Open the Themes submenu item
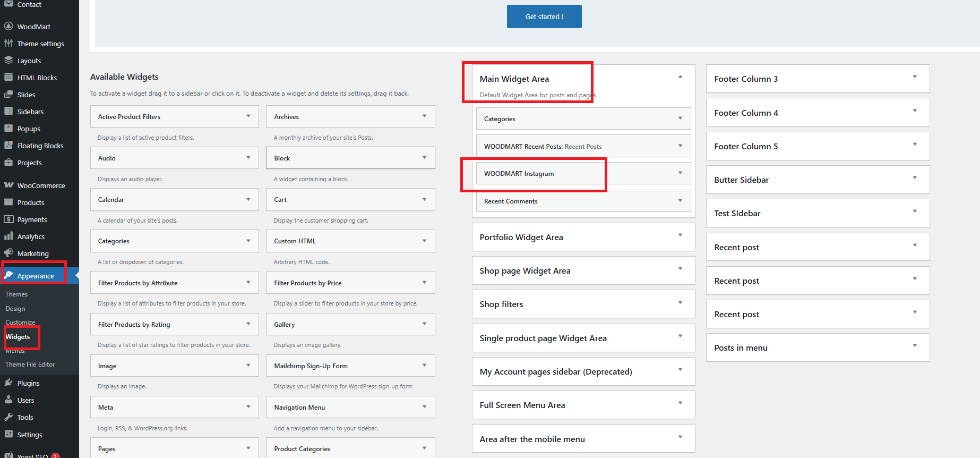This screenshot has width=980, height=458. pos(16,294)
